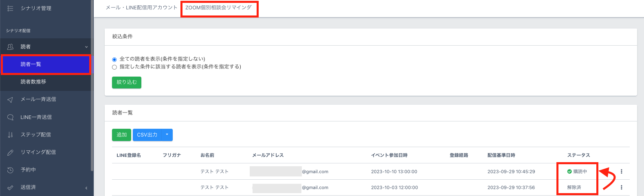Expand the 送信済 submenu arrow
Viewport: 644px width, 196px height.
86,188
